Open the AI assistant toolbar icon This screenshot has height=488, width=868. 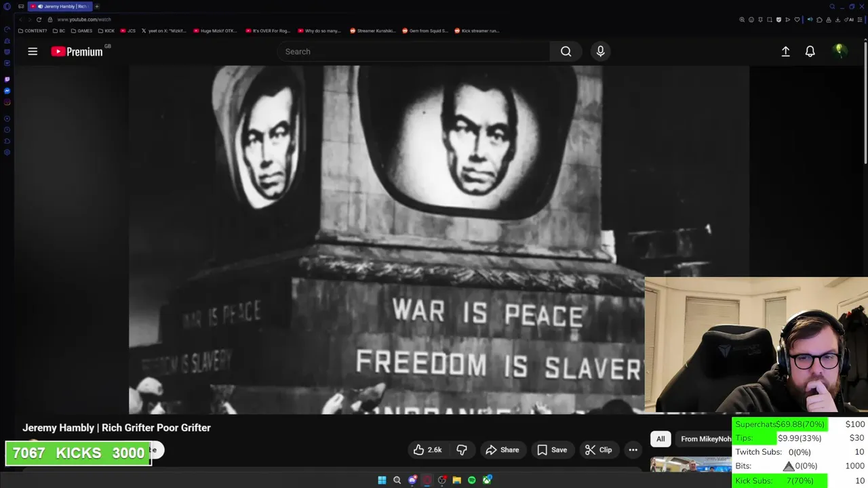[850, 20]
